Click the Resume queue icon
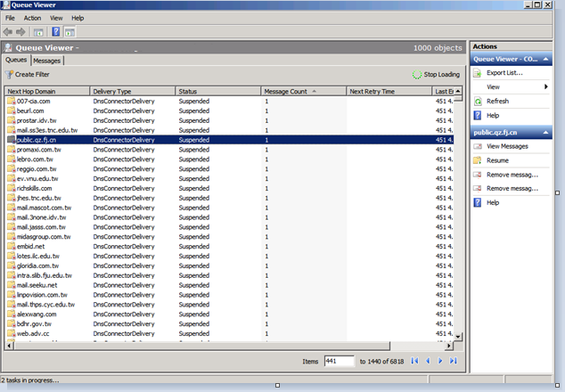This screenshot has width=565, height=392. click(x=478, y=160)
